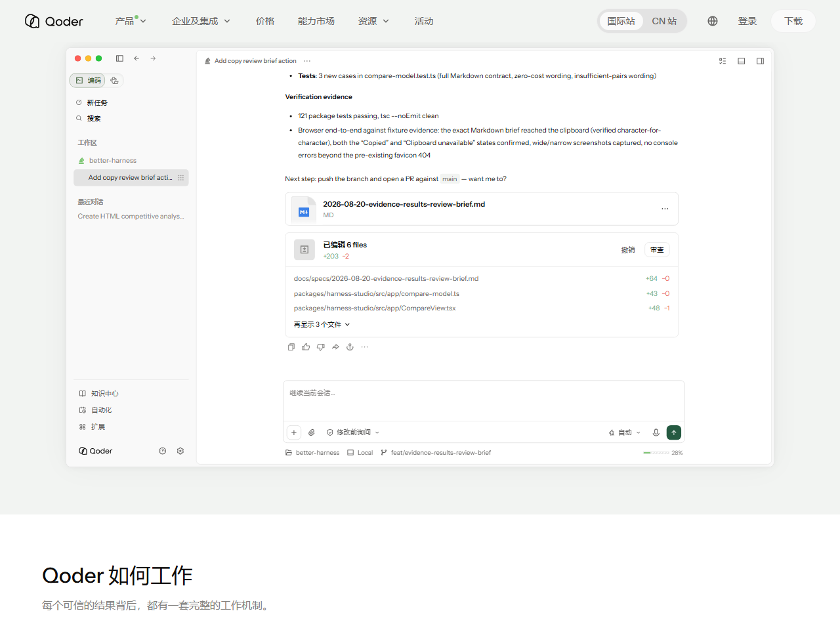Viewport: 840px width, 630px height.
Task: Toggle the bottom panel layout icon
Action: [x=742, y=61]
